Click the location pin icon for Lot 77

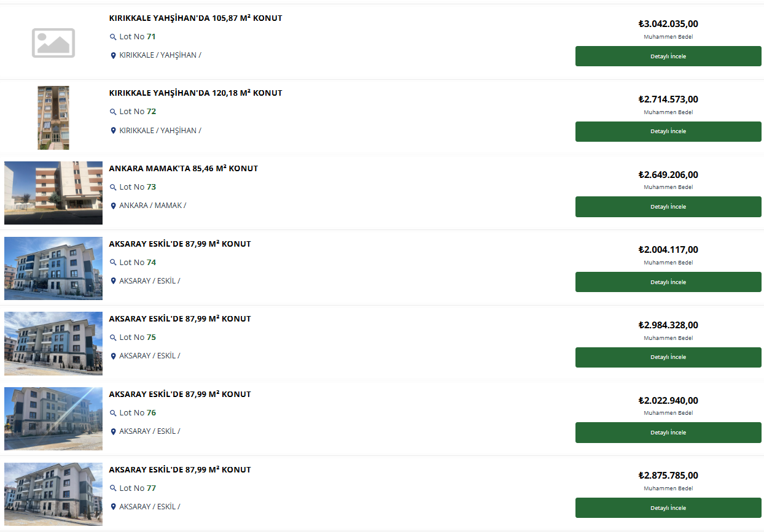coord(113,507)
